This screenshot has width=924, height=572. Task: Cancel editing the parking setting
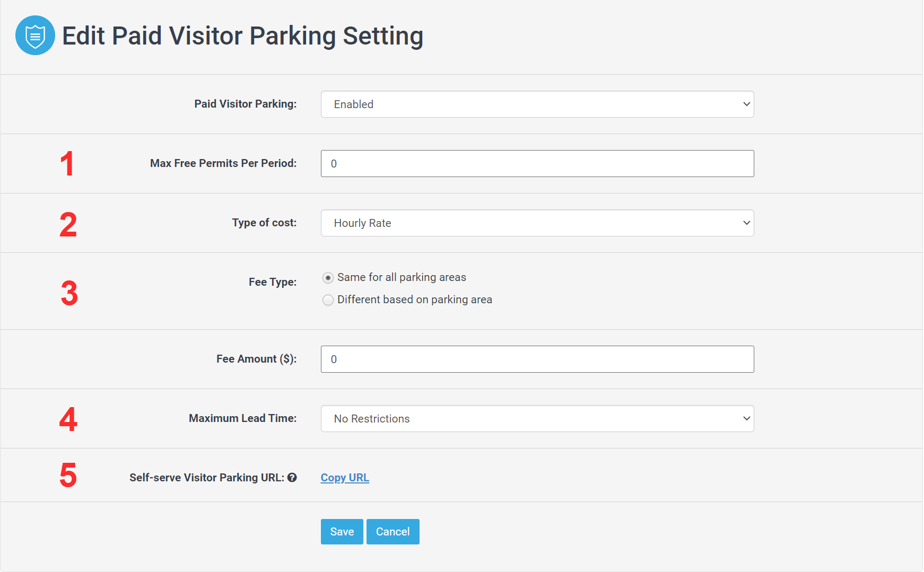pos(393,532)
